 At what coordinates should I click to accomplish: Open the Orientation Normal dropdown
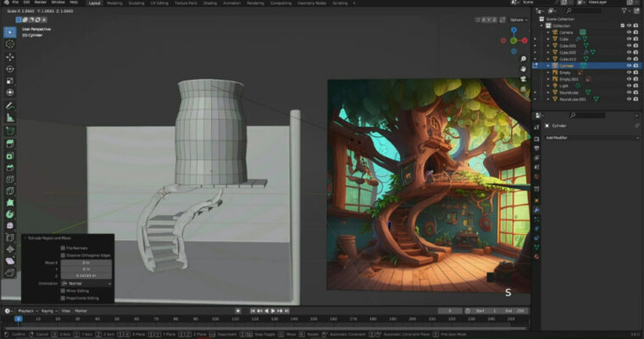pos(86,284)
